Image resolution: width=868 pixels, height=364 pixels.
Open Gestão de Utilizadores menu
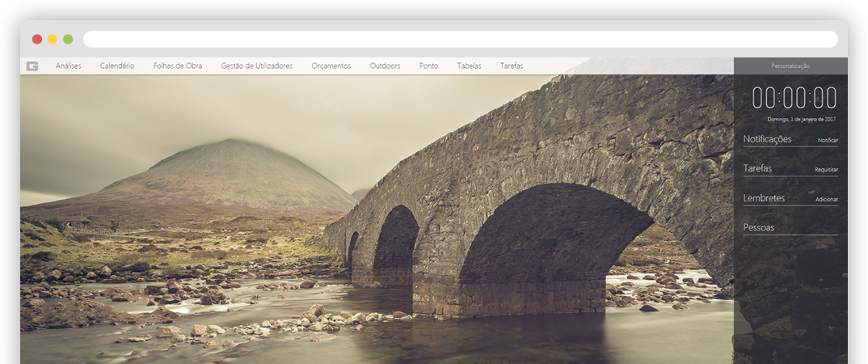click(257, 66)
